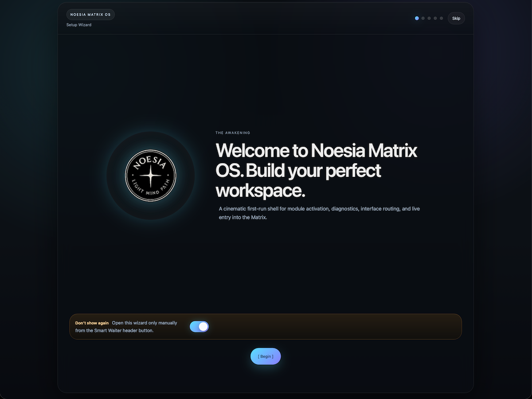Click the blue knob of the toggle switch
This screenshot has height=399, width=532.
tap(203, 326)
